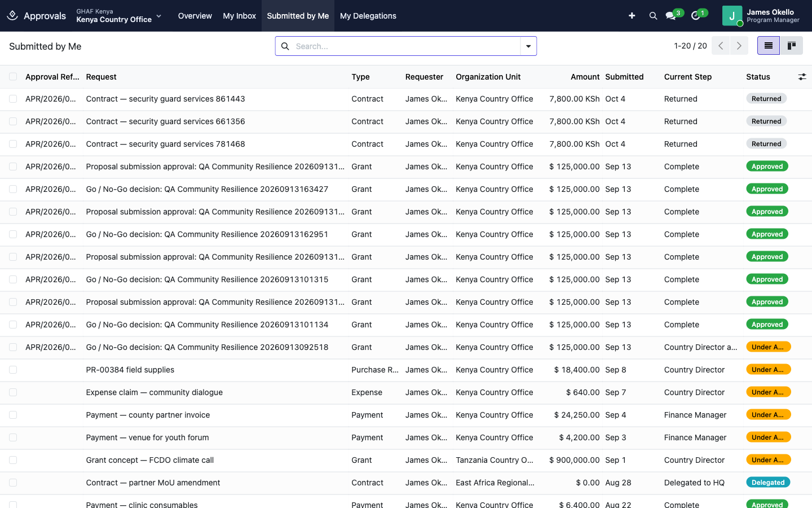Go to previous page of records
The height and width of the screenshot is (508, 812).
pos(721,46)
